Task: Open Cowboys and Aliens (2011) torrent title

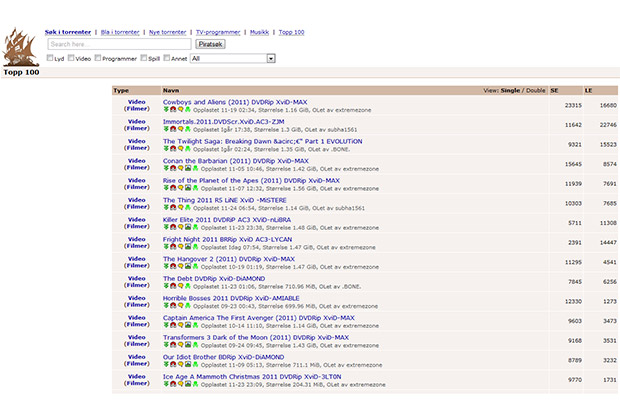Action: 235,102
